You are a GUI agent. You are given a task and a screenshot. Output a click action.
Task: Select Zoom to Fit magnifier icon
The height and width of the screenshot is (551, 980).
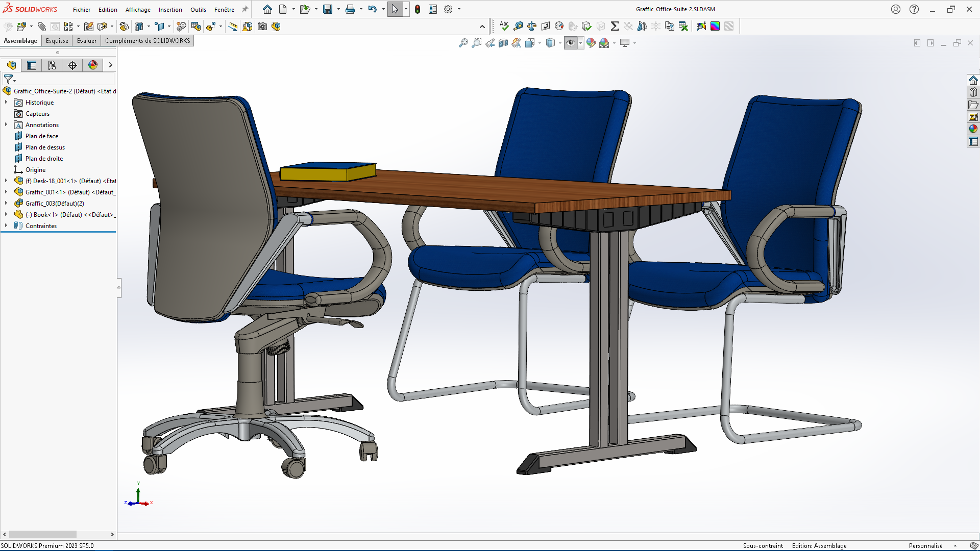tap(463, 43)
